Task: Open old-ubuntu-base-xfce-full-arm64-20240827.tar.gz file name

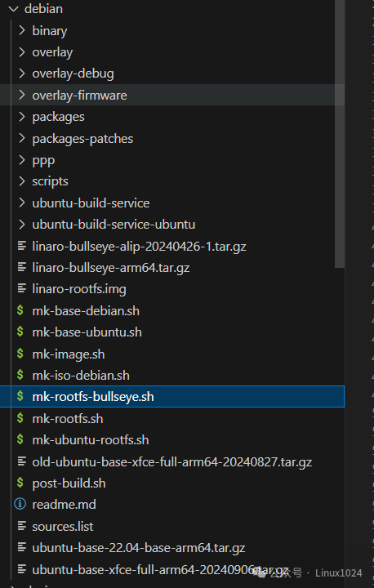Action: (x=172, y=462)
